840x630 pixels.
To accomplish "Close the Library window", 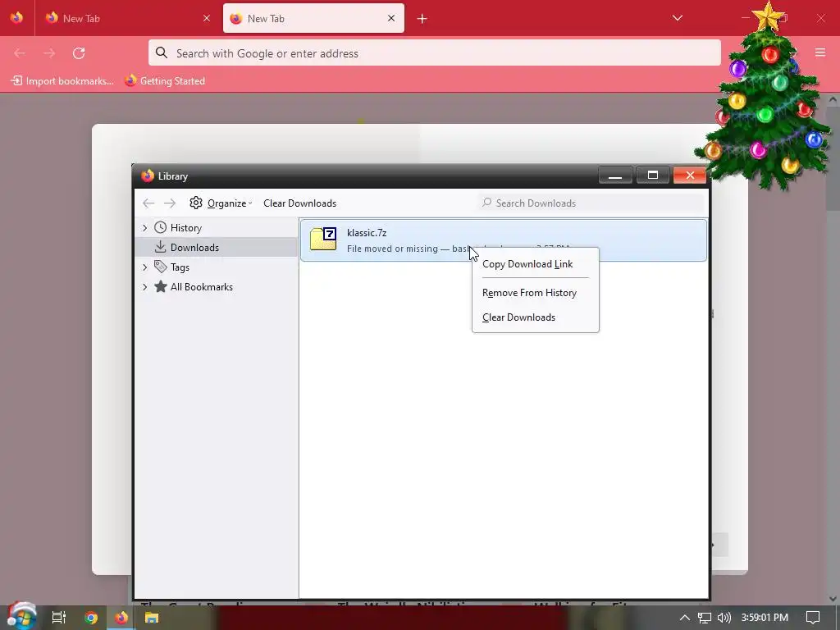I will [689, 176].
